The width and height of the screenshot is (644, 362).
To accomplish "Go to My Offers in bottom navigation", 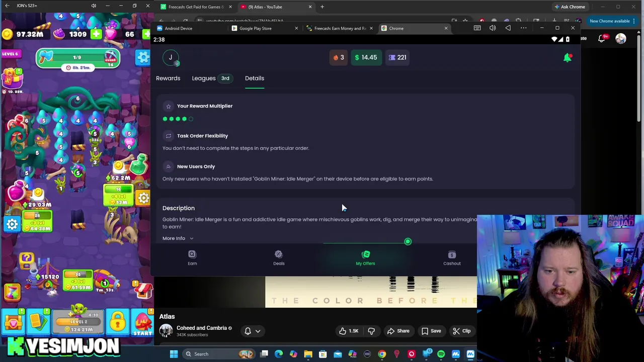I will (x=365, y=258).
